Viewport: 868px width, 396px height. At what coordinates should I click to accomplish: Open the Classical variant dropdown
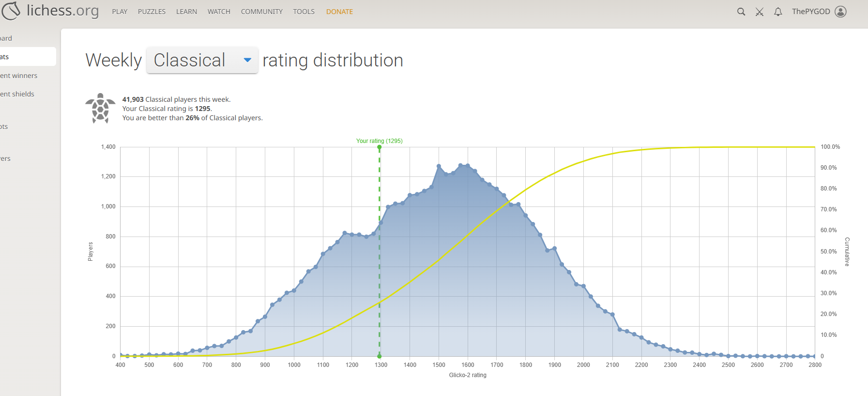click(x=202, y=60)
